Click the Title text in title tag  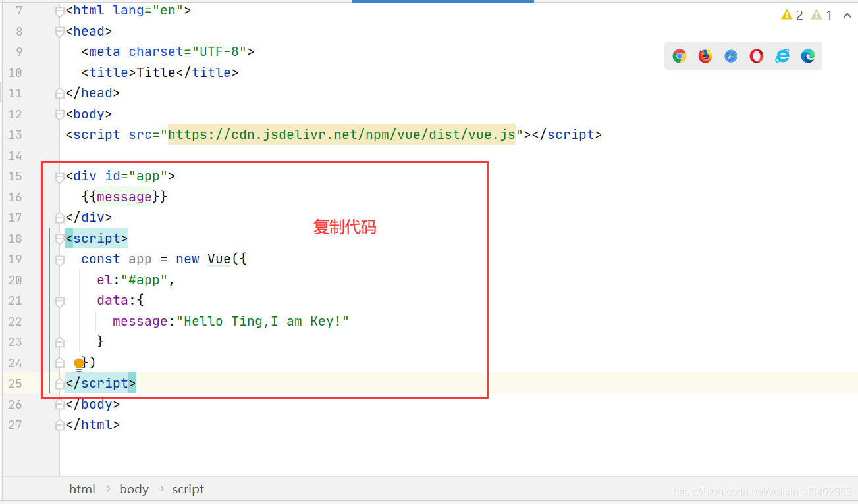(x=156, y=72)
